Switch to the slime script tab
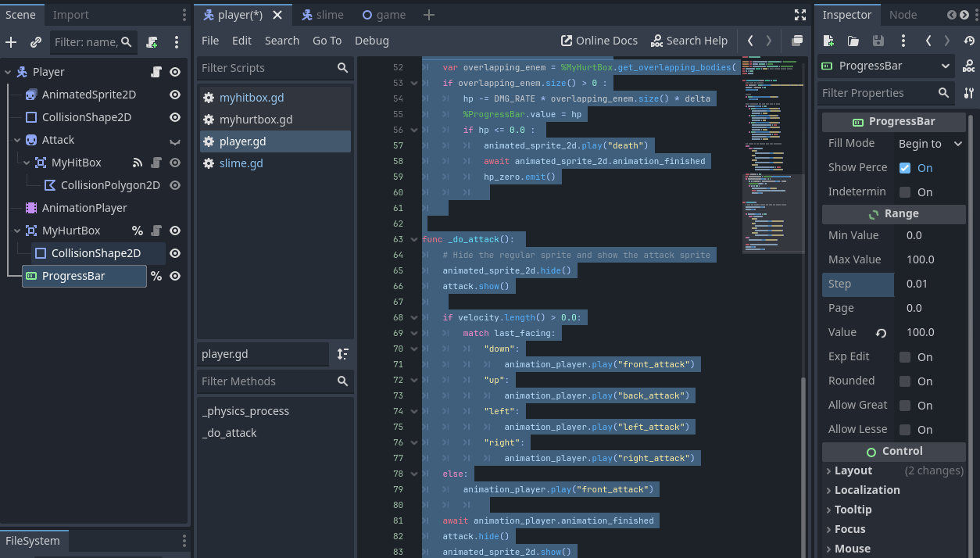Screen dimensions: 980x558 coord(322,15)
